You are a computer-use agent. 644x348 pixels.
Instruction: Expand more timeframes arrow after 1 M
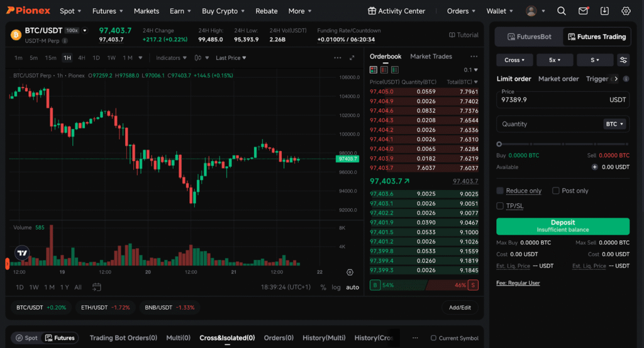140,58
